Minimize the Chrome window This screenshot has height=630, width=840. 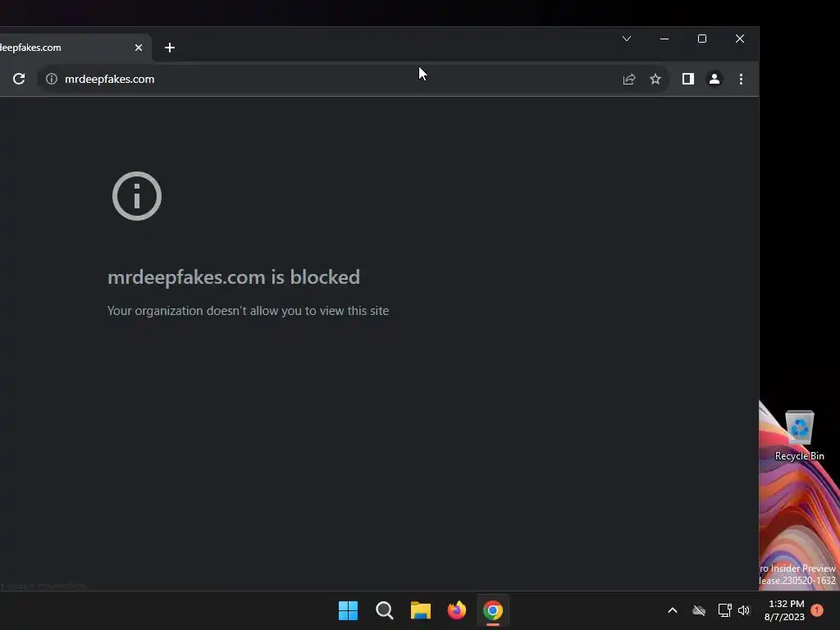click(664, 39)
